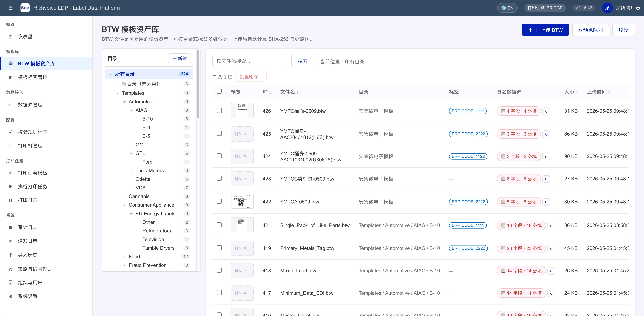Check the row for YMTC桶面-0509.btw
This screenshot has height=316, width=644.
click(219, 111)
